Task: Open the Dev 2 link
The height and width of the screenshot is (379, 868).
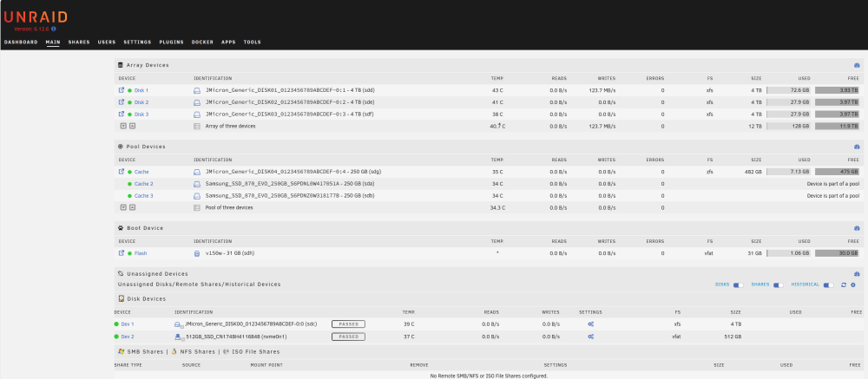Action: click(x=128, y=337)
